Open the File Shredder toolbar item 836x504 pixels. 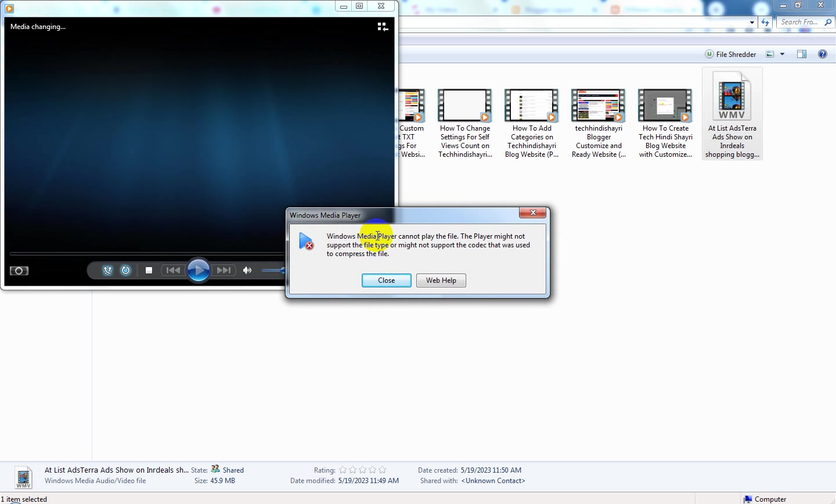730,54
